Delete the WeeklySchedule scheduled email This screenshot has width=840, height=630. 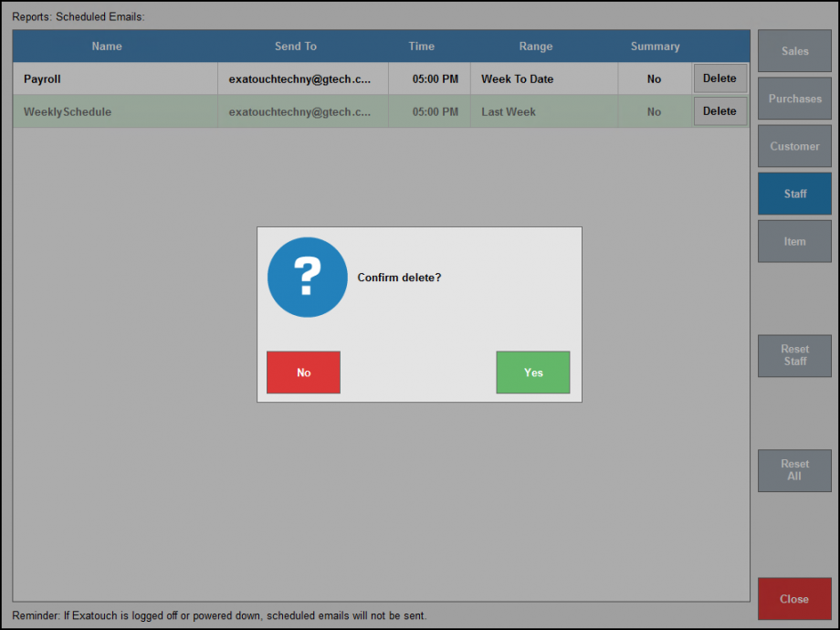[x=719, y=111]
